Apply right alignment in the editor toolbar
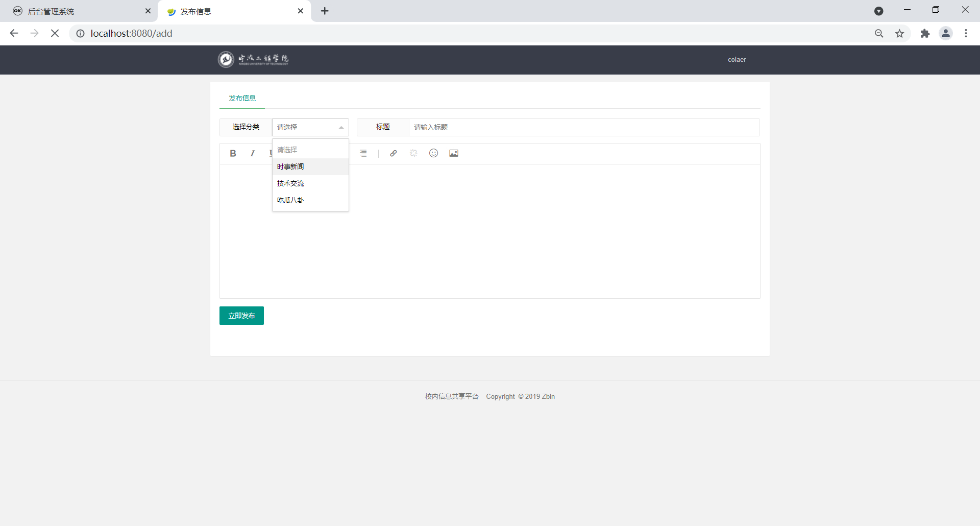The height and width of the screenshot is (526, 980). pos(363,153)
